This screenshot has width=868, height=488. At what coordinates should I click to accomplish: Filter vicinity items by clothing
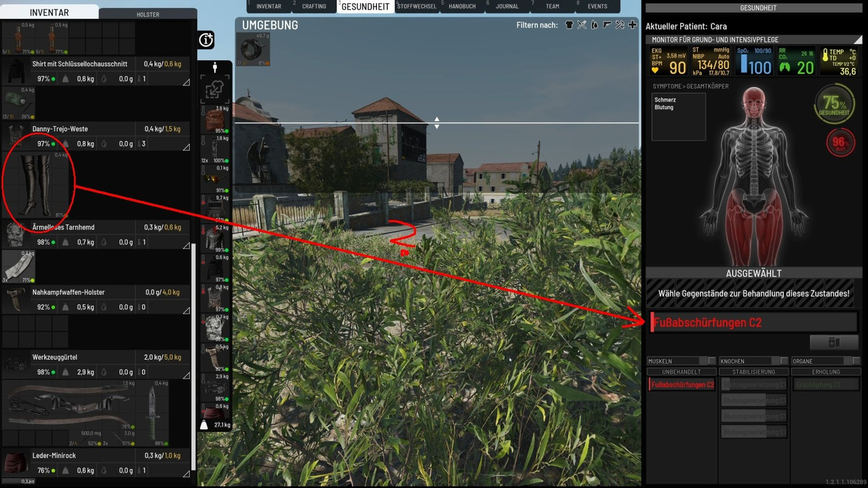pyautogui.click(x=570, y=25)
